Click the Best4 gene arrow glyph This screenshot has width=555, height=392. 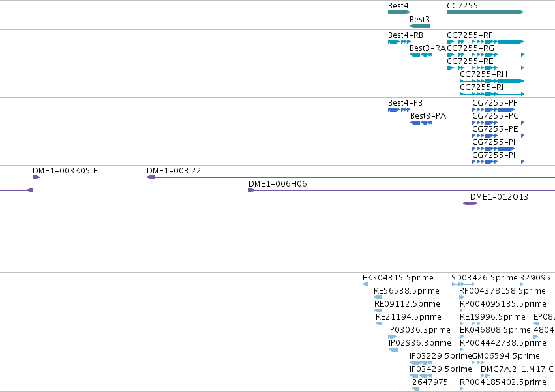coord(399,12)
